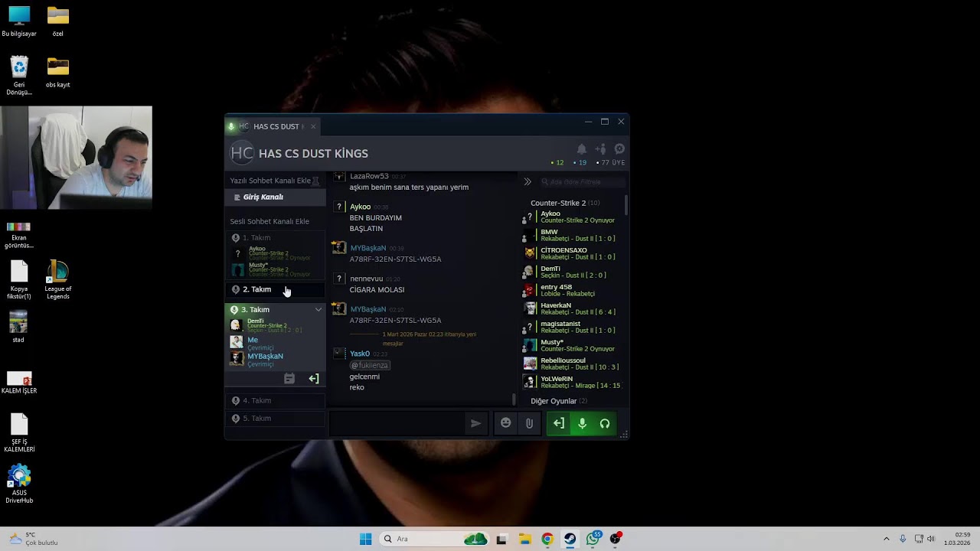Open the ASUS DriverHub desktop shortcut
This screenshot has height=551, width=980.
pyautogui.click(x=19, y=484)
